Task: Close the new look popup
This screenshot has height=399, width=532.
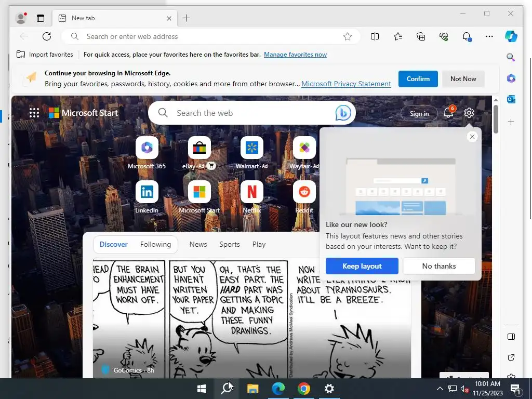Action: point(472,137)
